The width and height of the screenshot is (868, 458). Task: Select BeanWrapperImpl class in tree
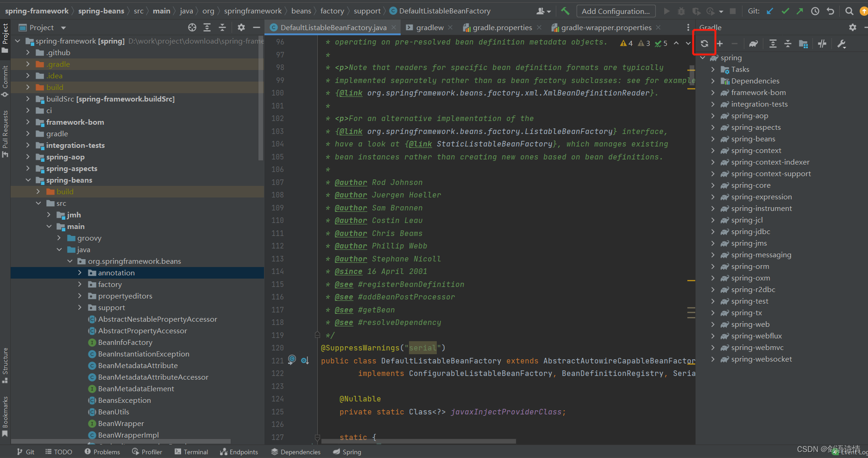128,435
